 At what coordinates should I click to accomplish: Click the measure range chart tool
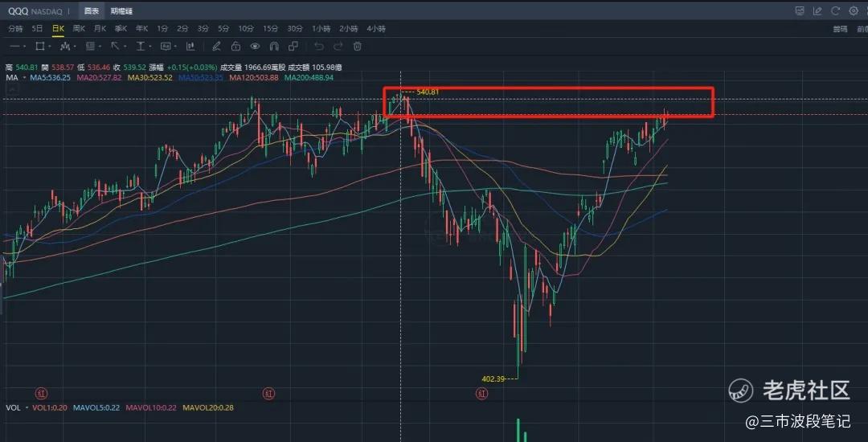(x=190, y=47)
